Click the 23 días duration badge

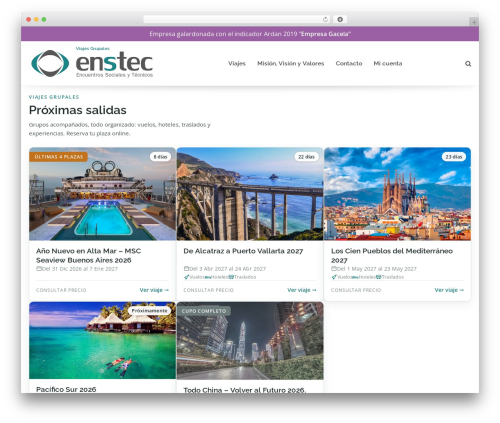coord(454,157)
